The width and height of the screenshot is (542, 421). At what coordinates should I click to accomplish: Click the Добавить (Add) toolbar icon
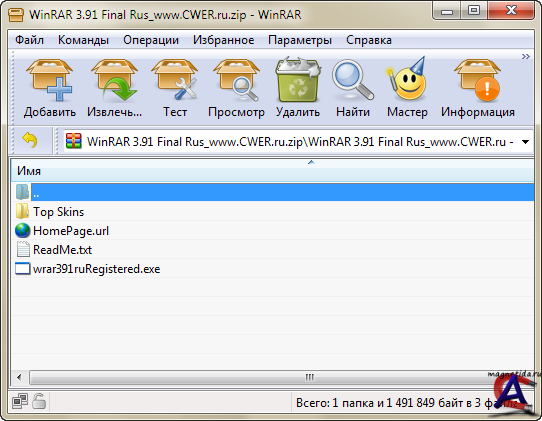50,80
